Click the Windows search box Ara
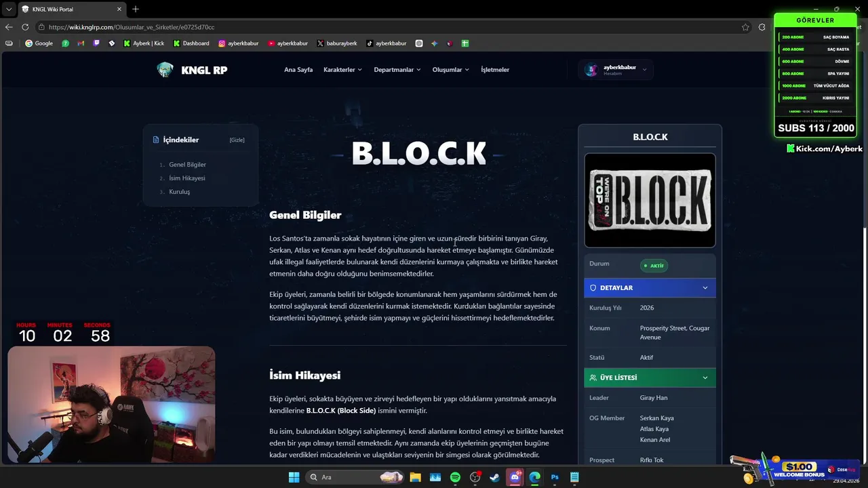 [355, 477]
